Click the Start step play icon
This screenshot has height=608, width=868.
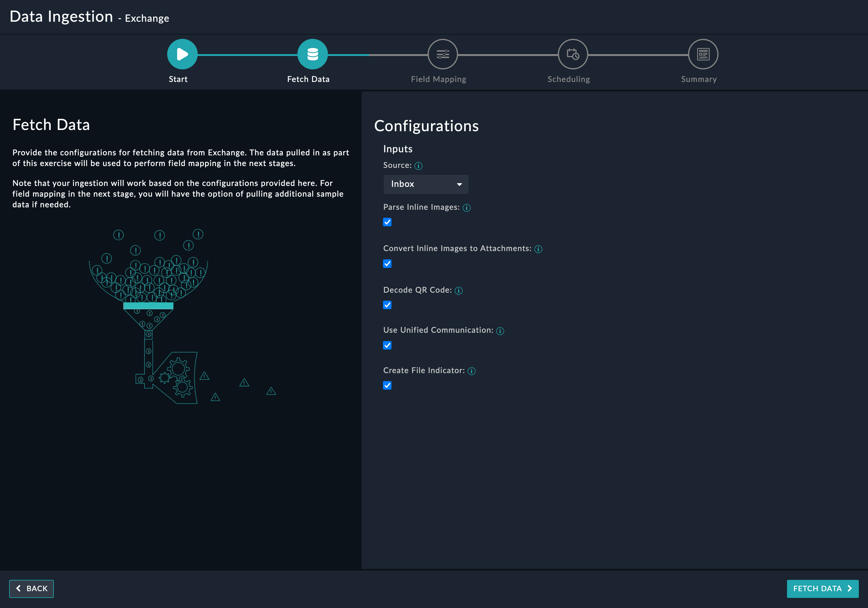(182, 54)
